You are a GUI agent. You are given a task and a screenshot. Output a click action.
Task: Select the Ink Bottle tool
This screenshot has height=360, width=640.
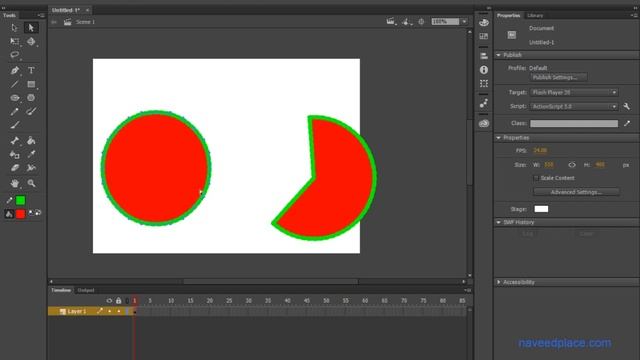coord(15,154)
